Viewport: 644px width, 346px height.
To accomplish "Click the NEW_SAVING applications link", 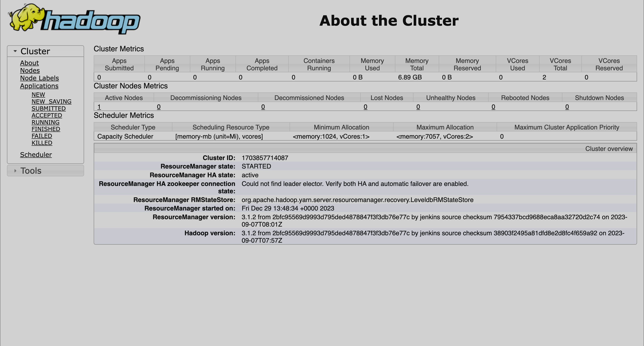I will (51, 101).
